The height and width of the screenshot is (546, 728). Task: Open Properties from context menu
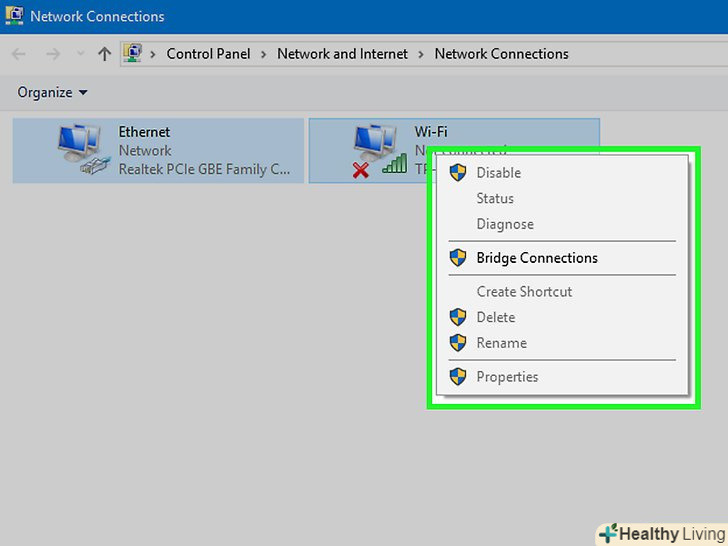(562, 377)
